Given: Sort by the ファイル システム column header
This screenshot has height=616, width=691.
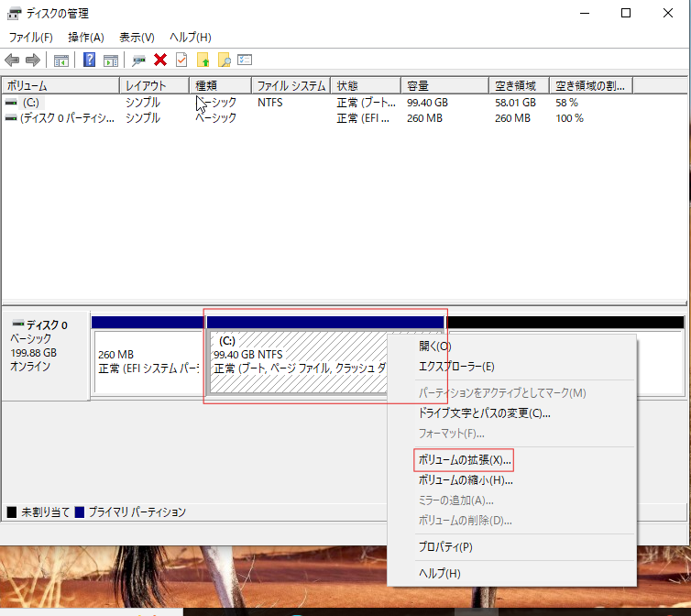Looking at the screenshot, I should (x=291, y=85).
